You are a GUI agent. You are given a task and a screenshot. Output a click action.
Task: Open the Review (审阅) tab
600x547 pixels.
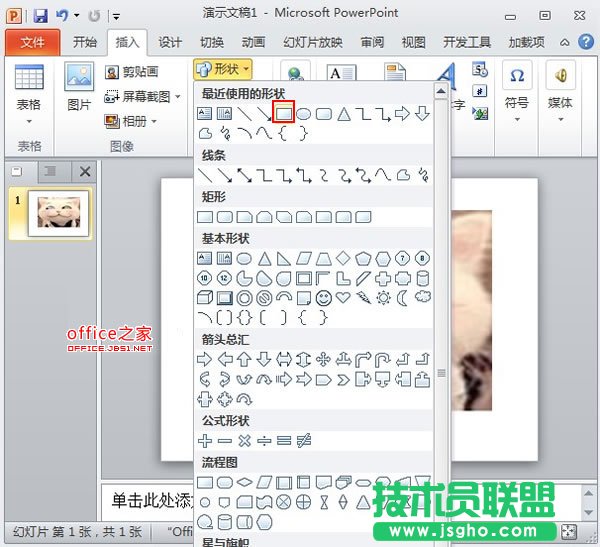pos(372,42)
